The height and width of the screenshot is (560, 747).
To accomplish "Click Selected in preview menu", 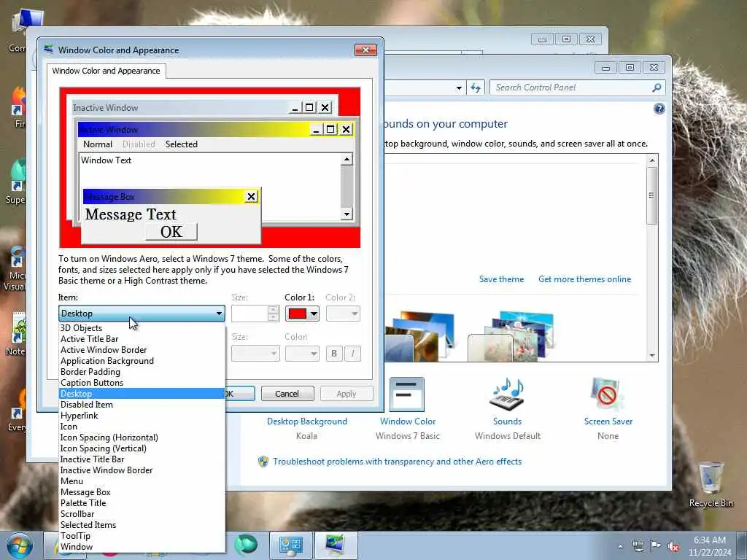I will [x=182, y=144].
